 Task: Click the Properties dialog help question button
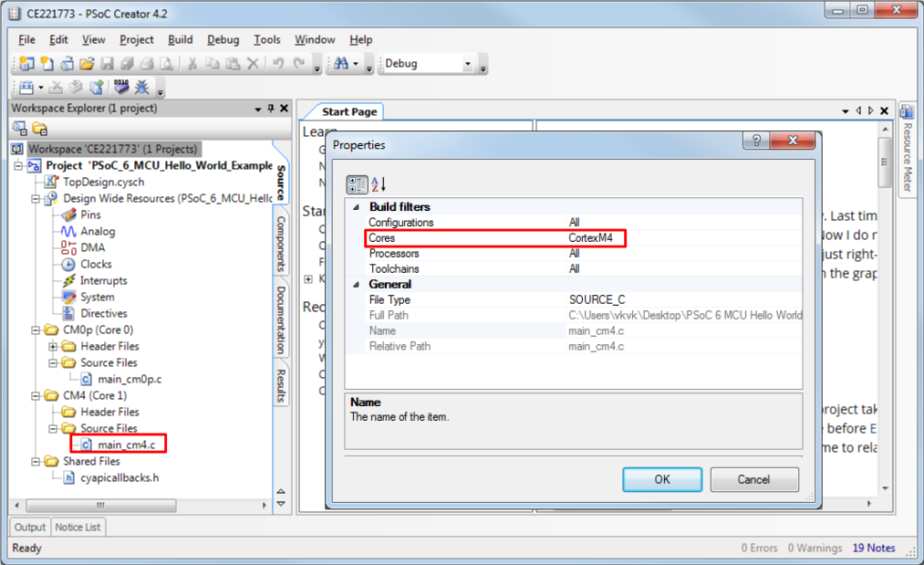[756, 141]
